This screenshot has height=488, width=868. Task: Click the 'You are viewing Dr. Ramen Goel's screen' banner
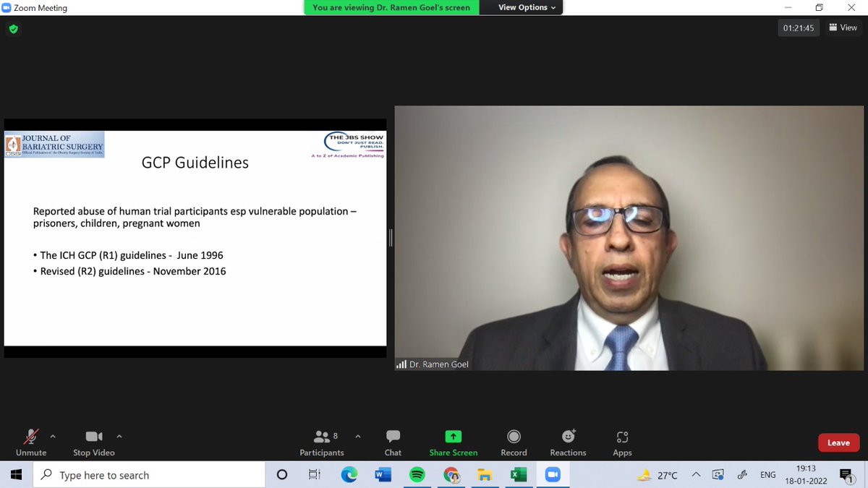pos(391,7)
